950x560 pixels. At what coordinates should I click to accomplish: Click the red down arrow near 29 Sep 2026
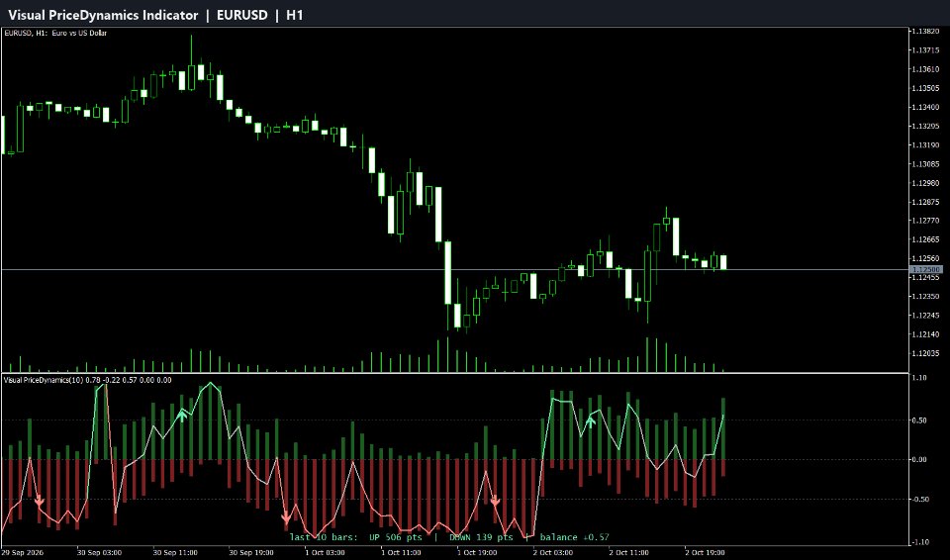click(40, 502)
